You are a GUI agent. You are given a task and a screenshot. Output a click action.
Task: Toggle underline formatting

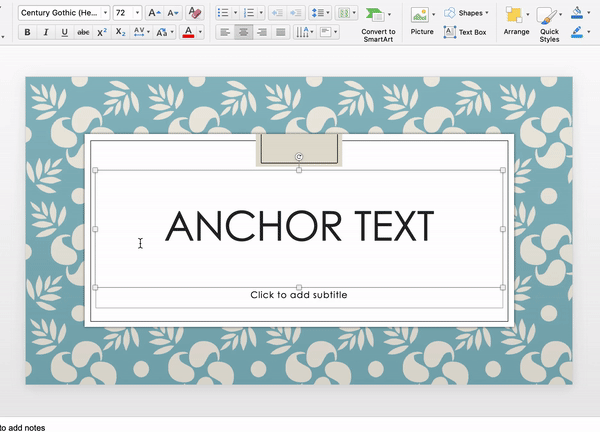[x=64, y=32]
